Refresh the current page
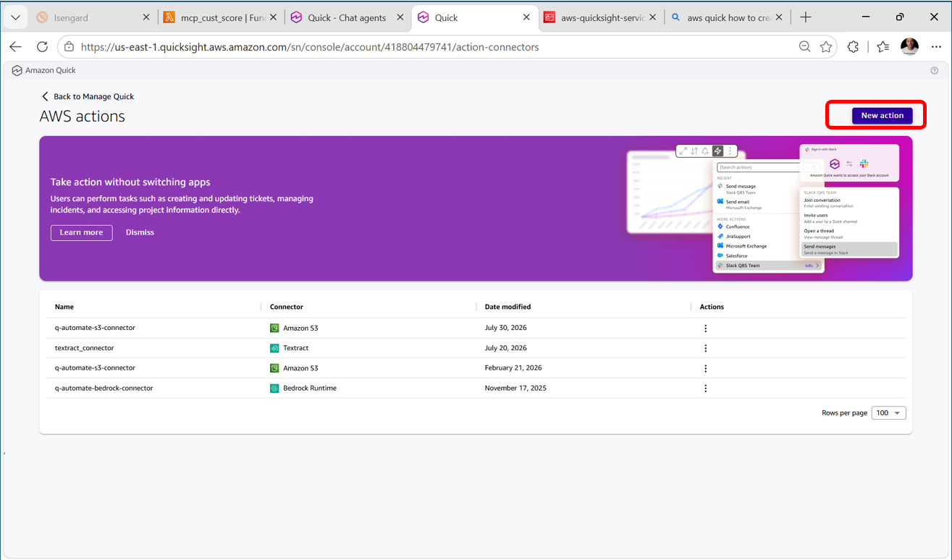Image resolution: width=952 pixels, height=560 pixels. coord(43,47)
